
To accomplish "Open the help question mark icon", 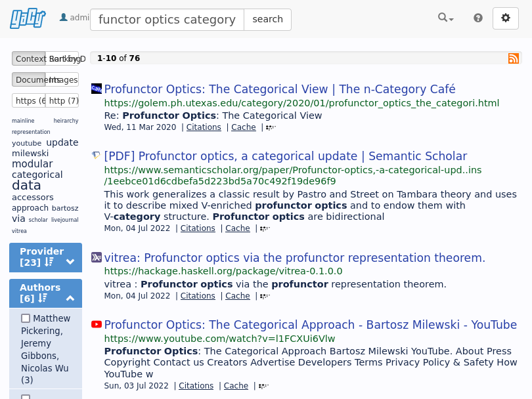I will click(478, 18).
